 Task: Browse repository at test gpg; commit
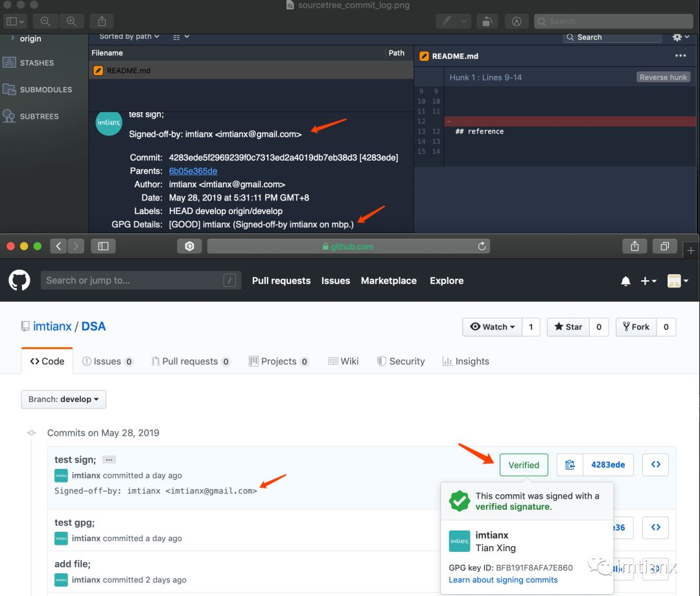[655, 527]
